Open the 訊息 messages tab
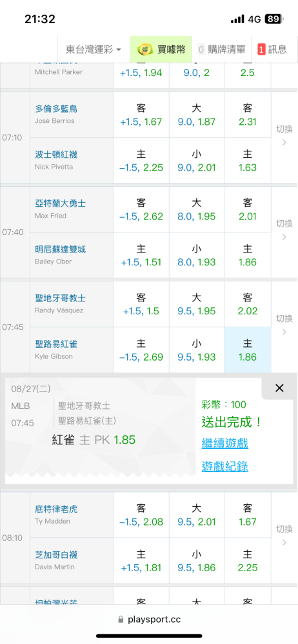This screenshot has width=298, height=644. [272, 50]
